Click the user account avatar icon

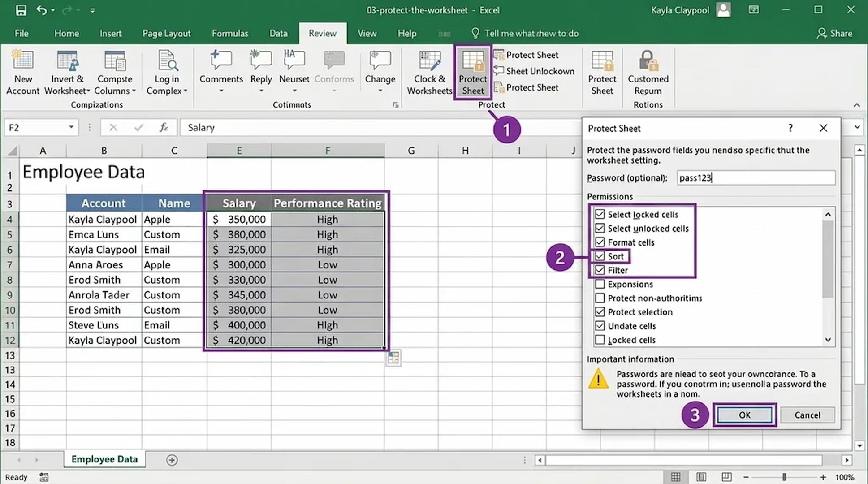tap(723, 10)
